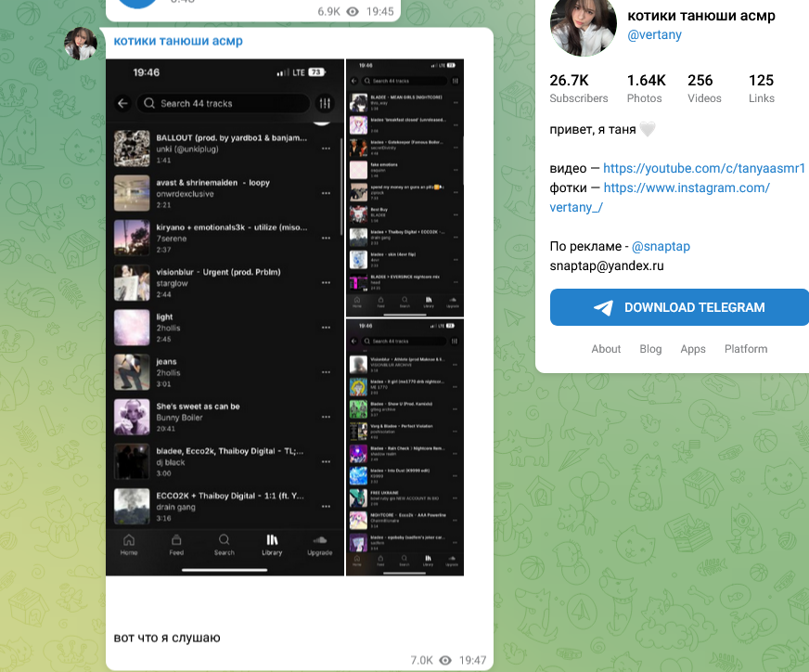Image resolution: width=809 pixels, height=672 pixels.
Task: Click the light track cover art
Action: (x=132, y=328)
